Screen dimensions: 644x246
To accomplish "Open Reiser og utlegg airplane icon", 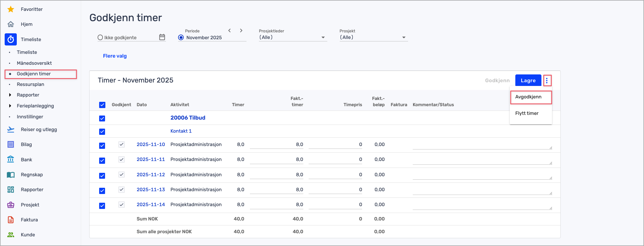I will click(11, 130).
